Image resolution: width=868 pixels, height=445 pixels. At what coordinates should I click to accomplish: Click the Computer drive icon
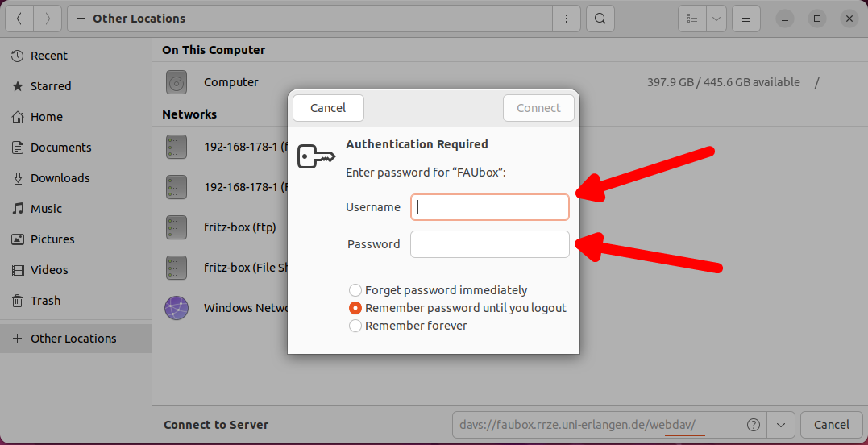tap(176, 82)
